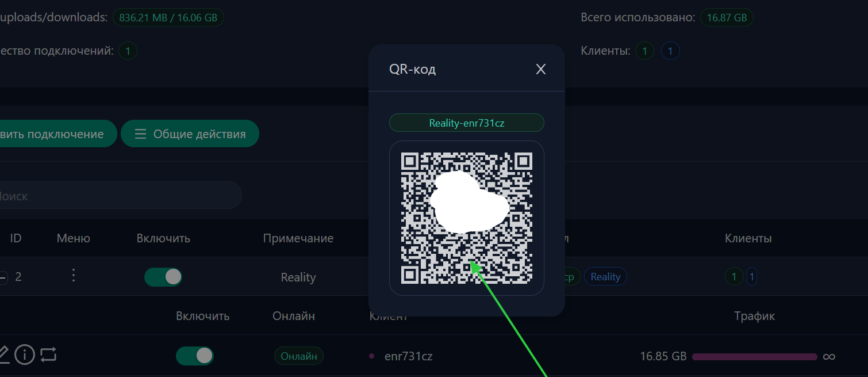Click green Клиенты count badge at top
Image resolution: width=868 pixels, height=377 pixels.
pos(644,51)
